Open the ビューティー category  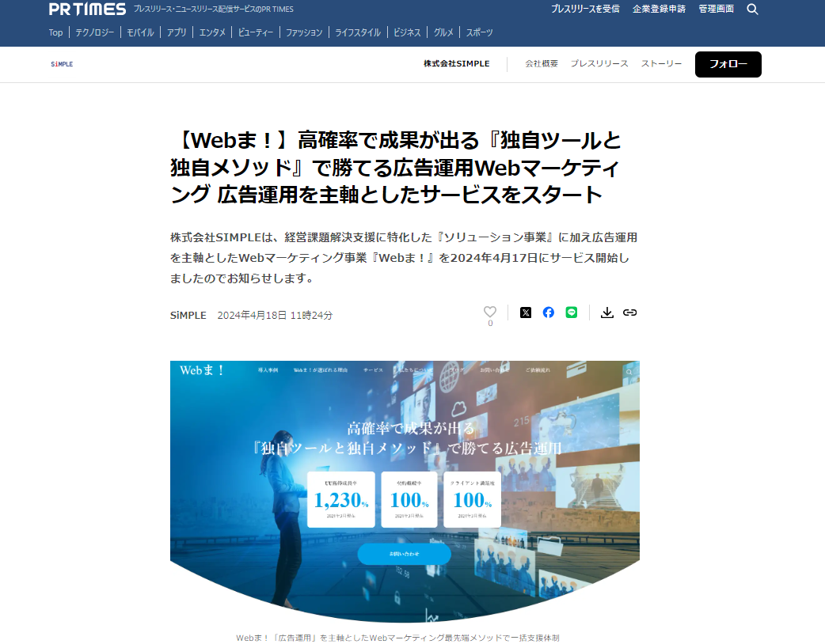256,32
